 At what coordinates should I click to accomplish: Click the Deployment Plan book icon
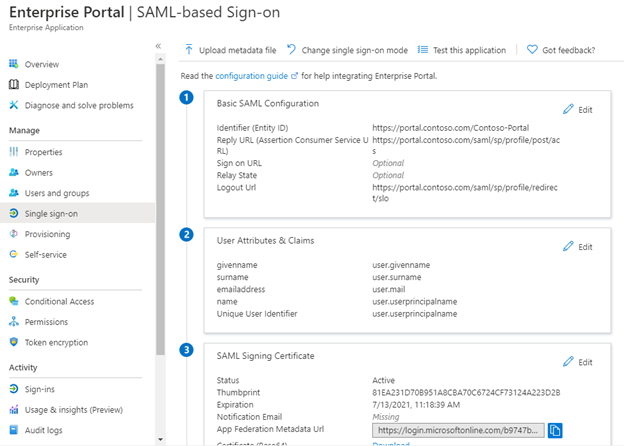point(14,84)
